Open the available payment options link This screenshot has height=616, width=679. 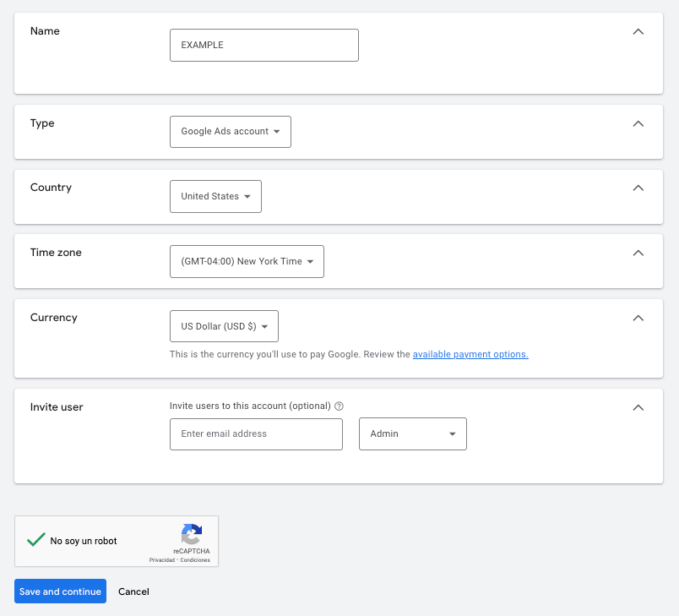tap(470, 355)
